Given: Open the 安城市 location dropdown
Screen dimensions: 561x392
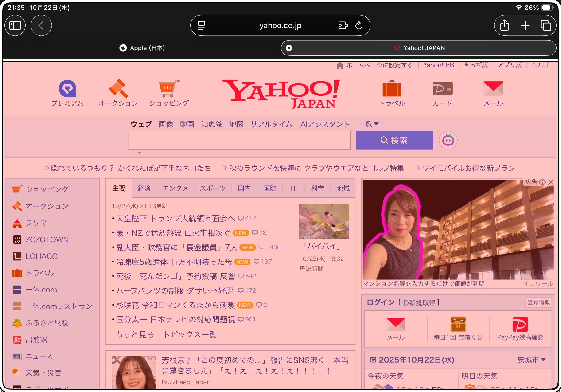Looking at the screenshot, I should click(532, 360).
